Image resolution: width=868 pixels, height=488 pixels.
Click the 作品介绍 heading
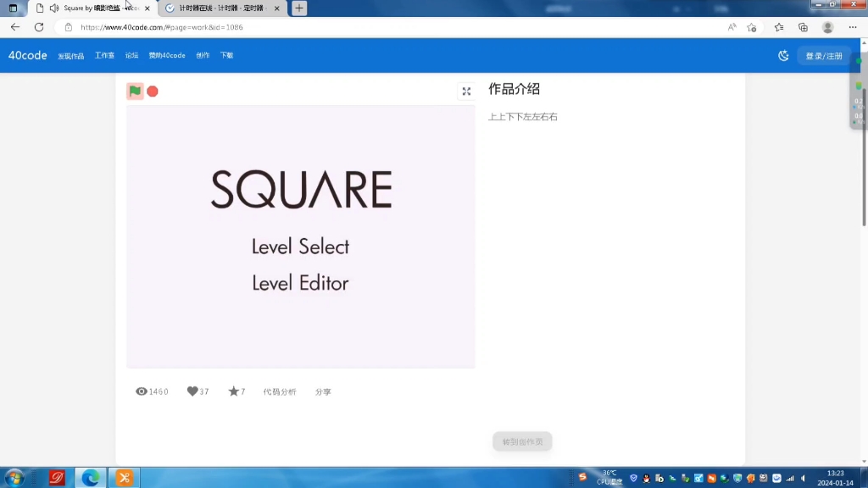pyautogui.click(x=514, y=89)
